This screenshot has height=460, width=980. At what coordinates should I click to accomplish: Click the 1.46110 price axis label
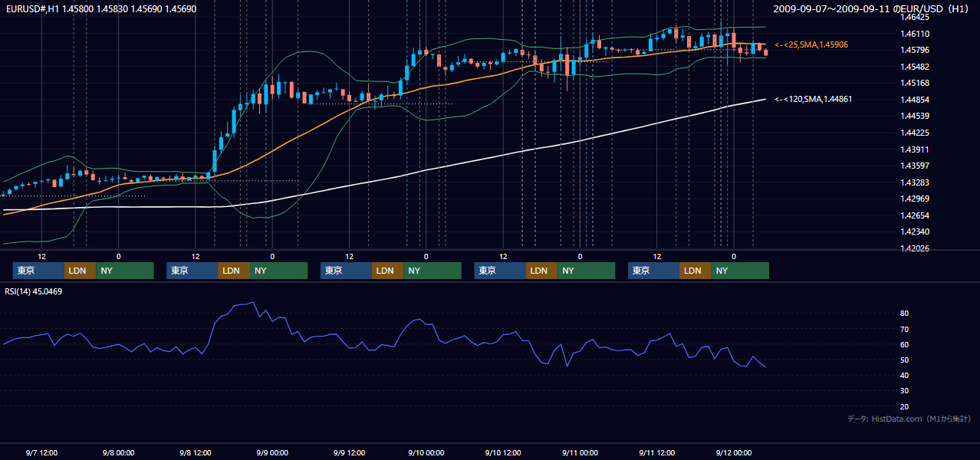(x=915, y=34)
